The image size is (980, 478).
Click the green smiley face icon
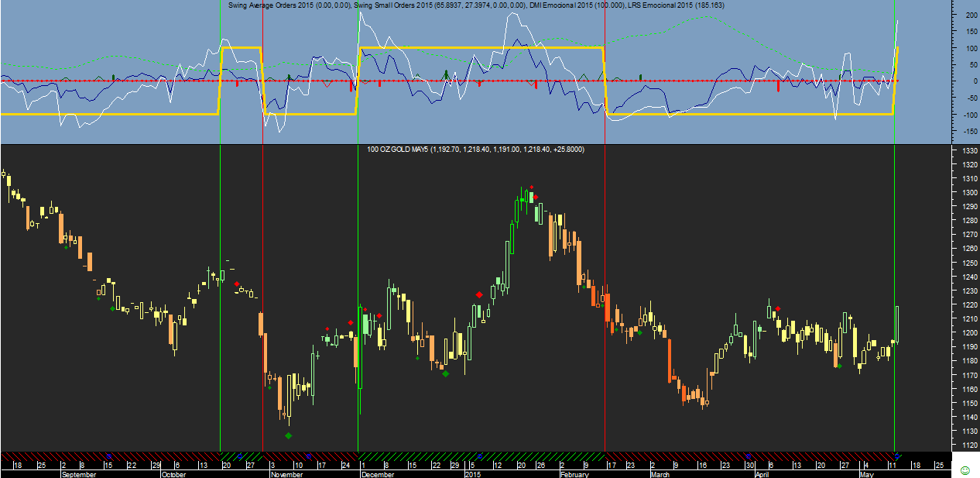[965, 470]
